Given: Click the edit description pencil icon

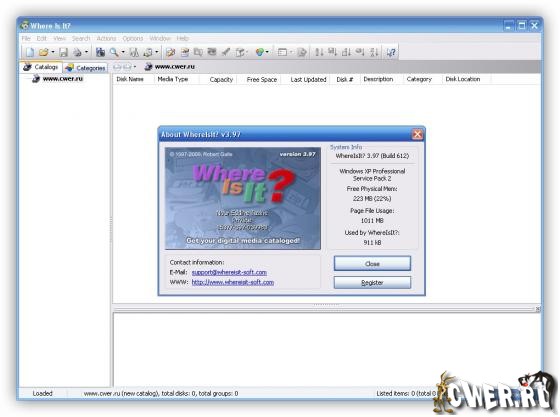Looking at the screenshot, I should tap(170, 52).
